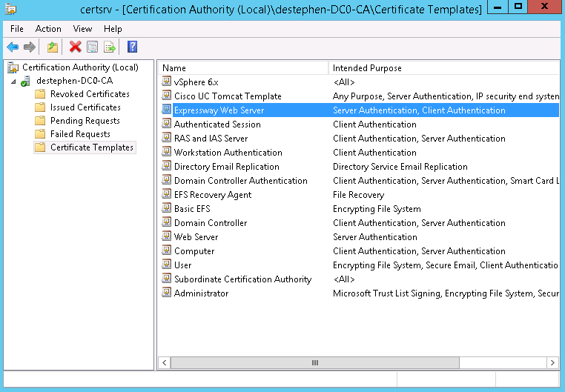The height and width of the screenshot is (392, 565).
Task: Click the Revoked Certificates folder icon
Action: tap(40, 94)
